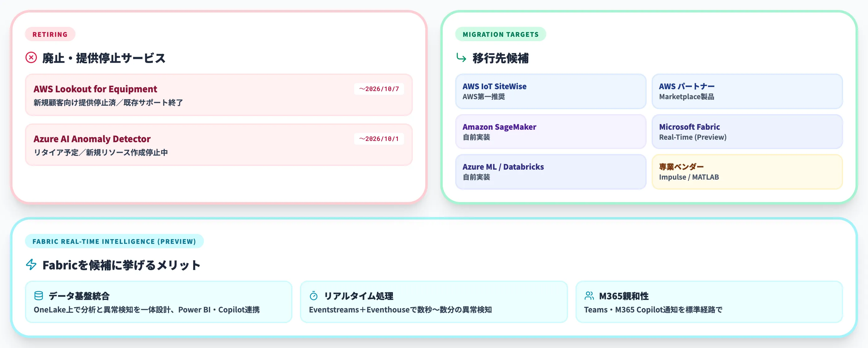Open the AWS IoT SiteWise entry
The height and width of the screenshot is (348, 868).
[x=550, y=92]
